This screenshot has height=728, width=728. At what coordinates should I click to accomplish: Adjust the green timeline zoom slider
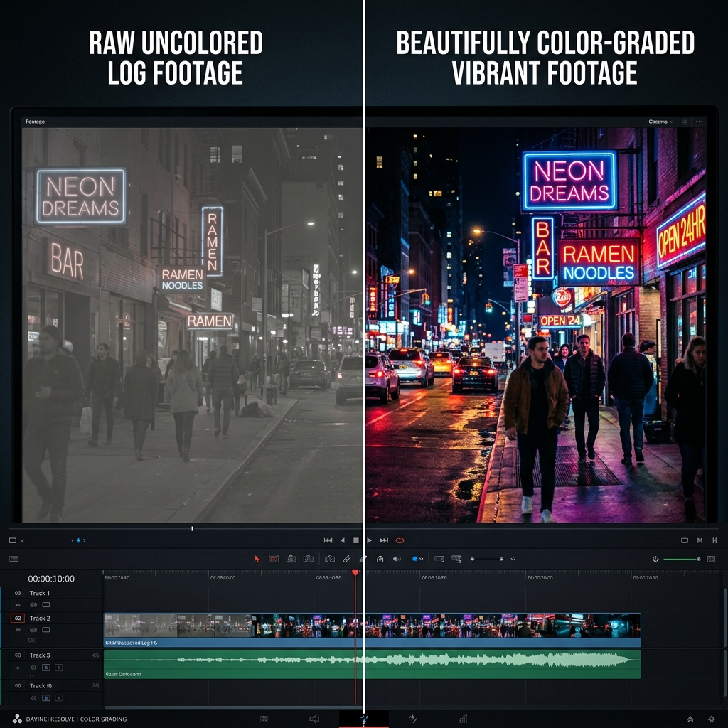(682, 559)
